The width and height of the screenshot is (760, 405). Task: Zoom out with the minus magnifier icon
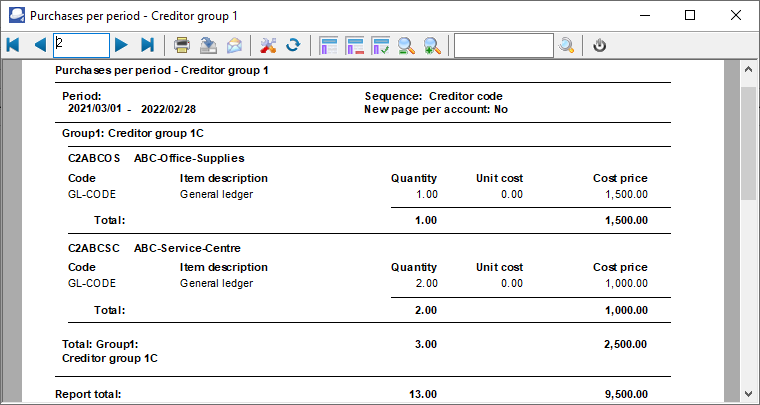coord(406,46)
